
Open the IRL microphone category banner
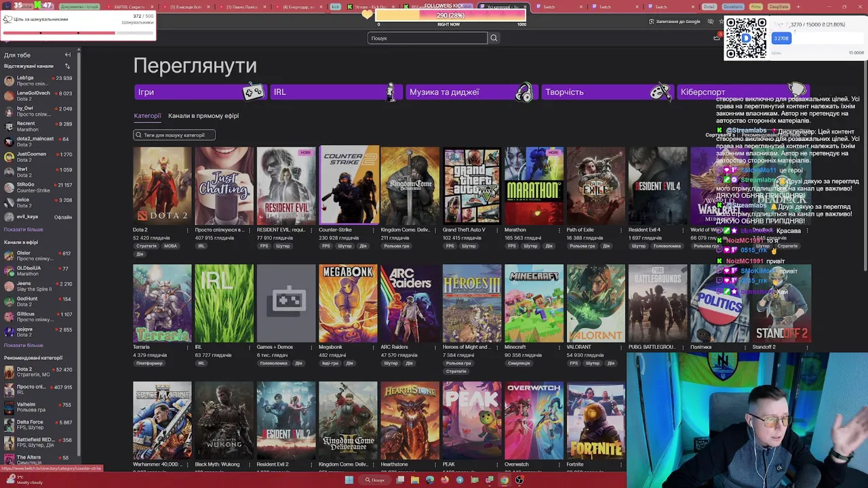(336, 92)
